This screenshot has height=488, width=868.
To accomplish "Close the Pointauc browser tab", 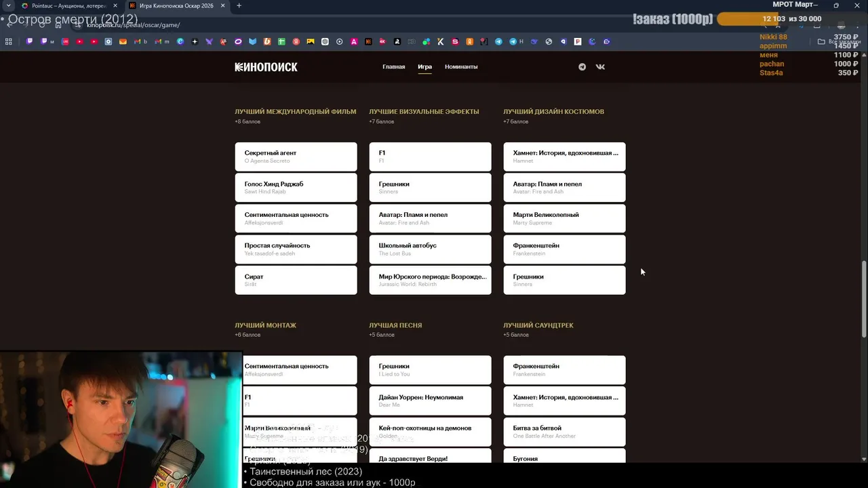I will (115, 5).
